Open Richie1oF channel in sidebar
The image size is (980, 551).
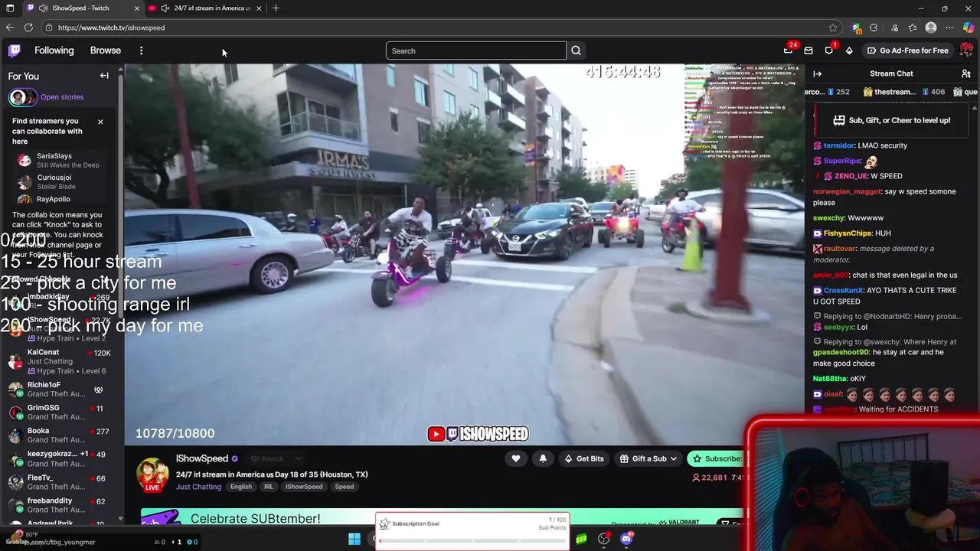[61, 390]
